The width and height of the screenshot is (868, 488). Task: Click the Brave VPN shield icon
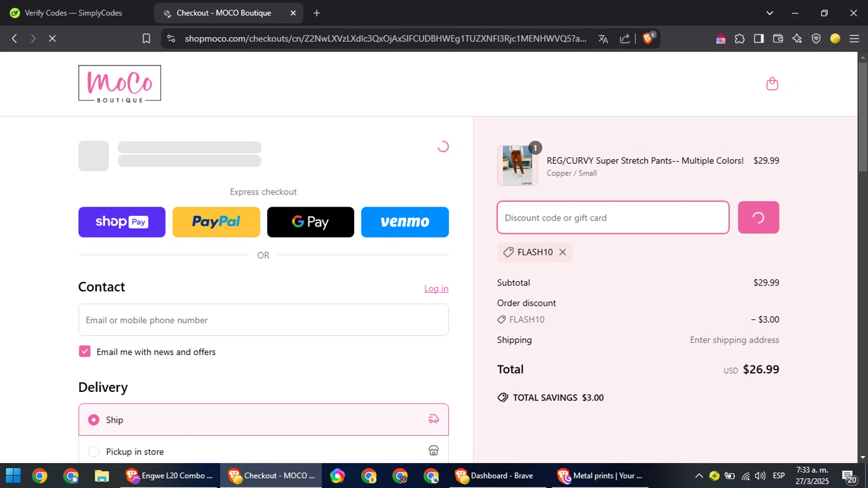816,39
